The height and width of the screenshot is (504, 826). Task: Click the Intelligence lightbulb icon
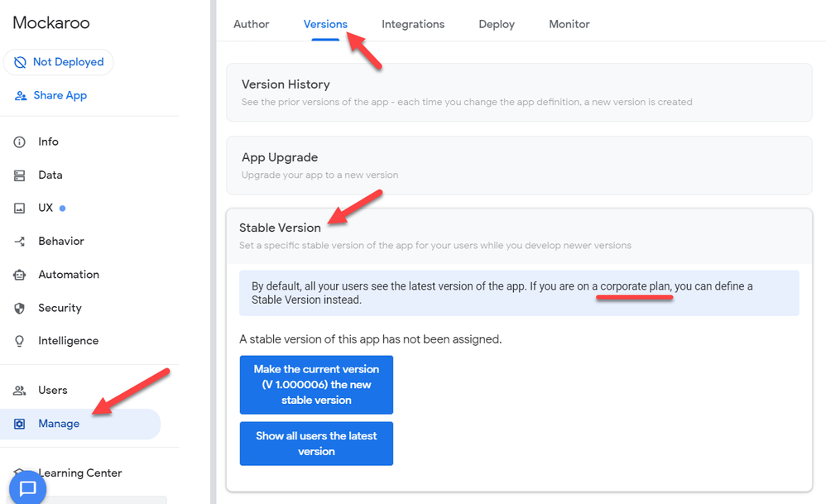click(20, 341)
